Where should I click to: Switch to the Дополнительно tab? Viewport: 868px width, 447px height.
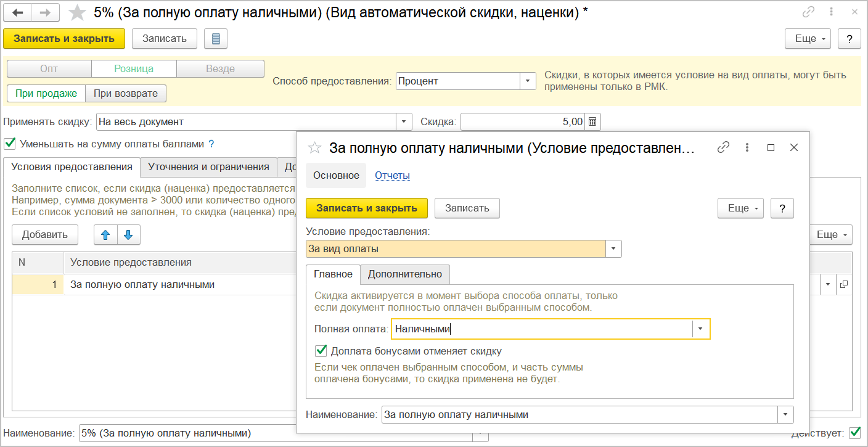pos(405,274)
